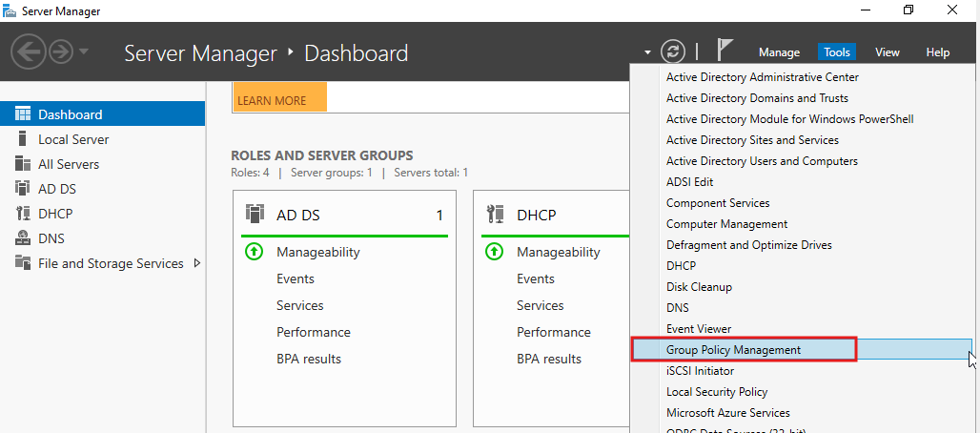Click the Dashboard sidebar icon

tap(23, 113)
